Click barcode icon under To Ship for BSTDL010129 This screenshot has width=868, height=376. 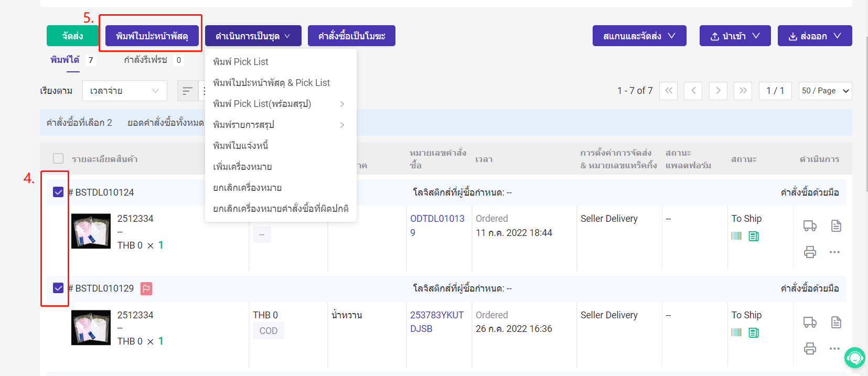[x=736, y=332]
